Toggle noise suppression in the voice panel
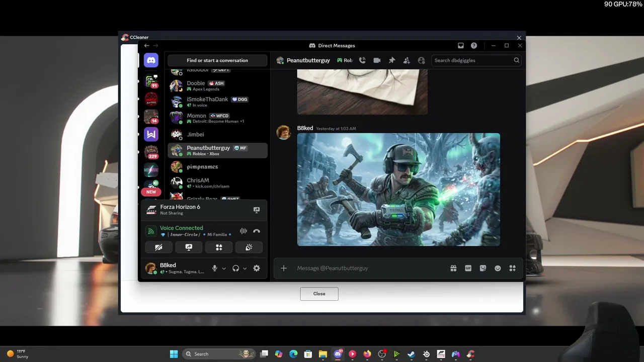This screenshot has height=362, width=644. pos(244,231)
